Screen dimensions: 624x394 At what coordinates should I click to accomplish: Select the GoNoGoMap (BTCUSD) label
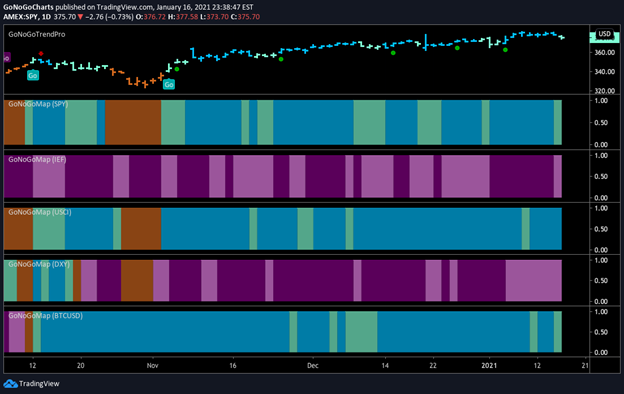pyautogui.click(x=45, y=316)
